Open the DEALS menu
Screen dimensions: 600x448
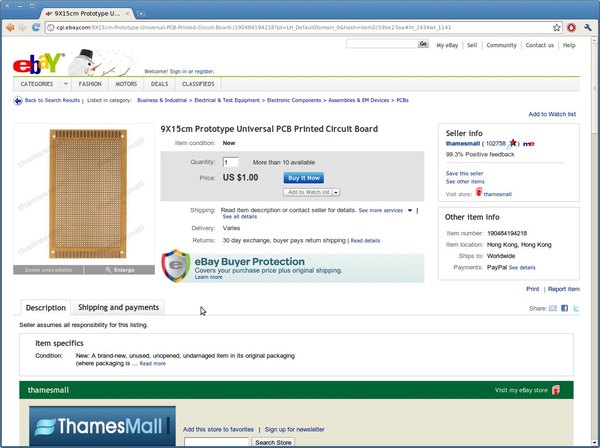point(159,84)
